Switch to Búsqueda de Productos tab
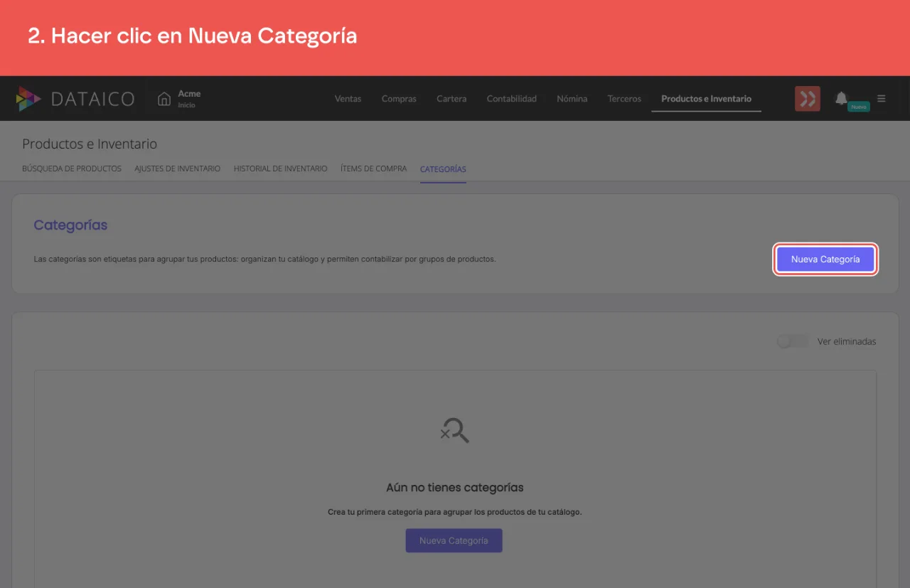This screenshot has height=588, width=910. click(x=72, y=169)
